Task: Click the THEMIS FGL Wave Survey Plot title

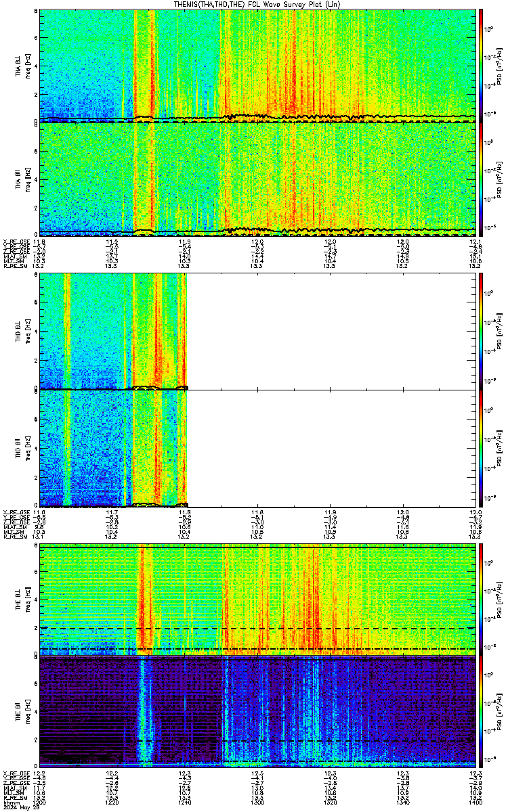Action: pos(258,4)
